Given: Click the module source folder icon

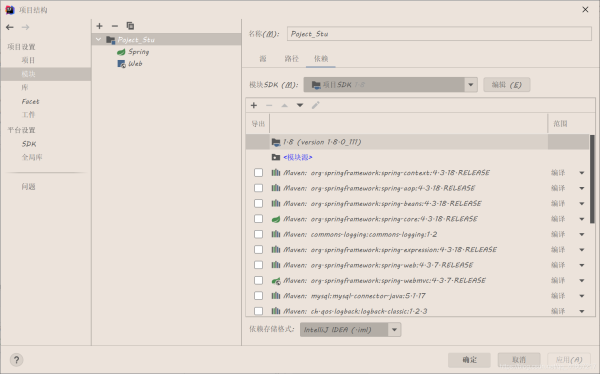Looking at the screenshot, I should [276, 157].
